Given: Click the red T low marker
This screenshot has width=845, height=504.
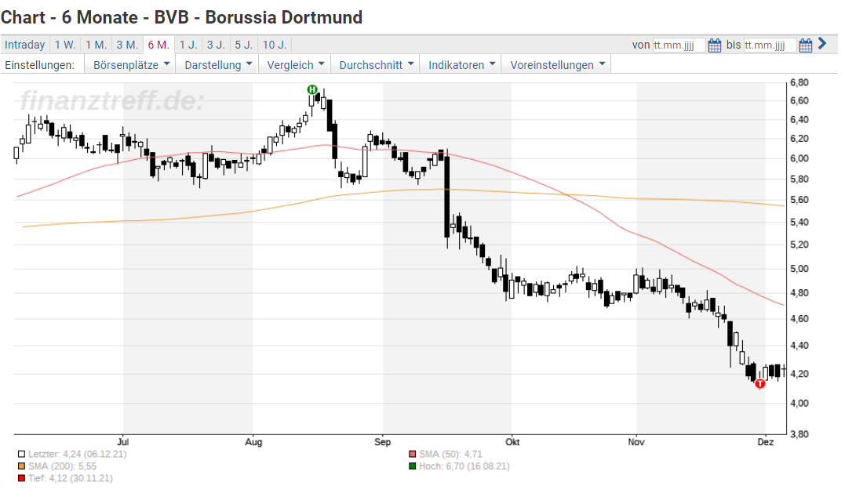Looking at the screenshot, I should (759, 384).
